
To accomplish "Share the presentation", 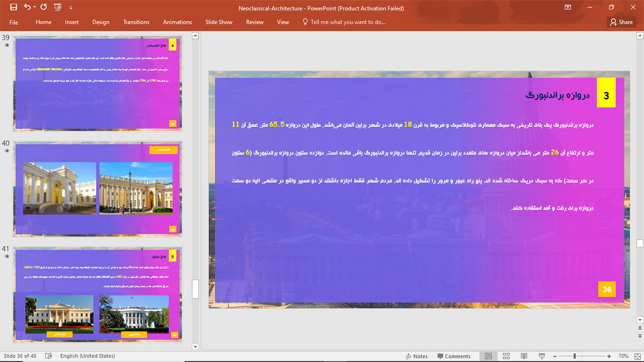I will pos(622,22).
